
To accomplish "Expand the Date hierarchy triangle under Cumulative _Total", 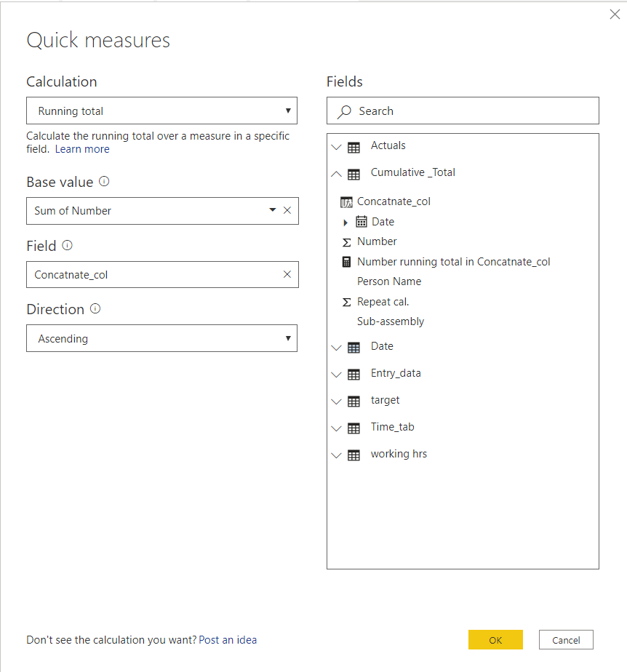I will pyautogui.click(x=346, y=223).
